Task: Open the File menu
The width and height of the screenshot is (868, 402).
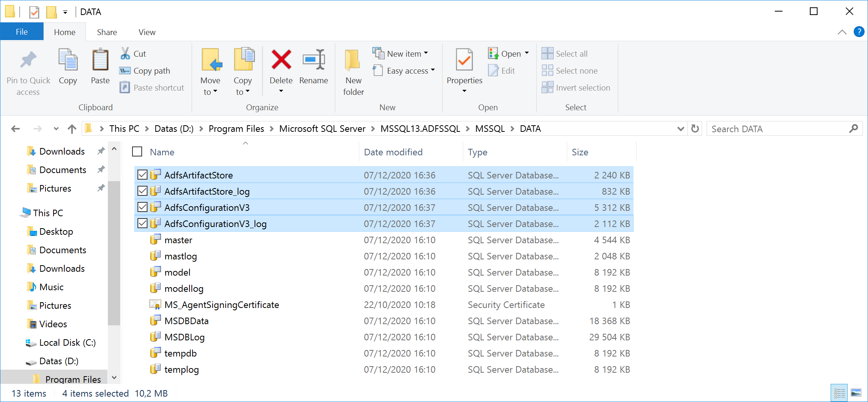Action: 22,31
